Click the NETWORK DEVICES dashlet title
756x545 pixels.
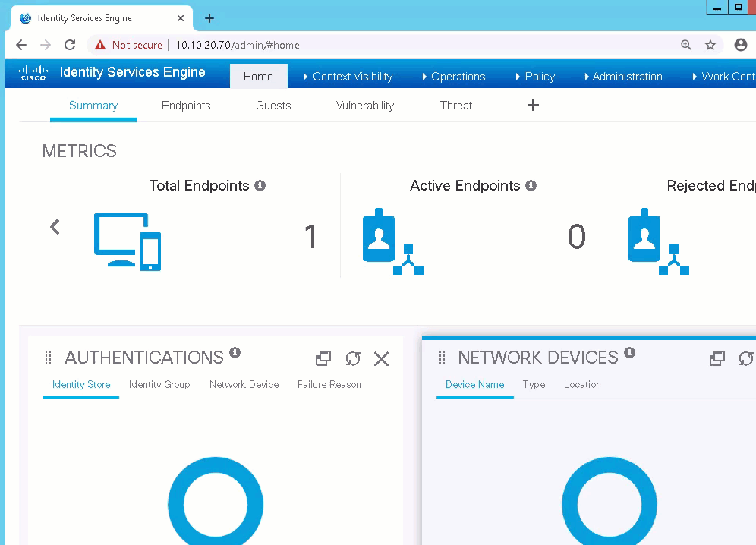[538, 358]
